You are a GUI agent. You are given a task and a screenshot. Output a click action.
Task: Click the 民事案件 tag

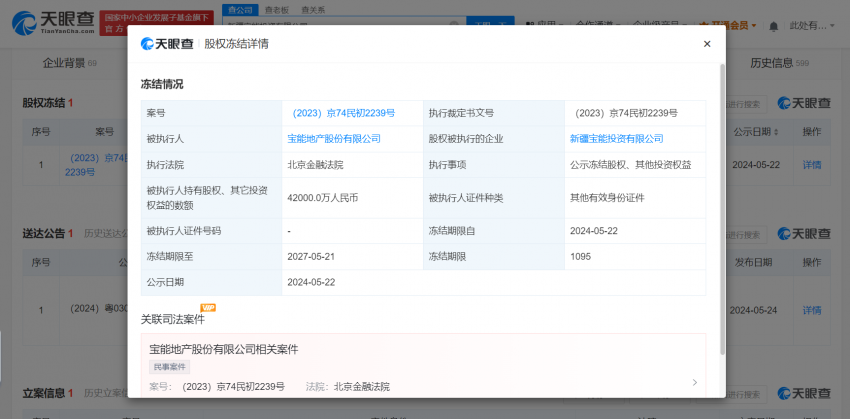coord(169,367)
